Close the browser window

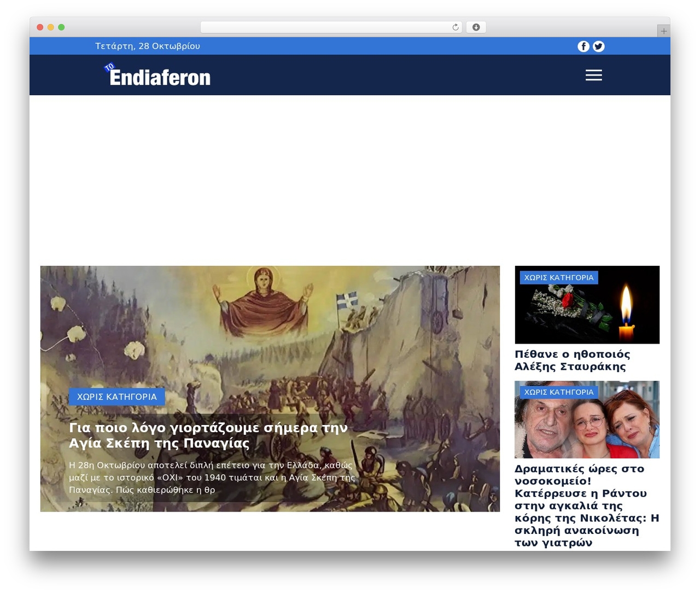coord(40,27)
